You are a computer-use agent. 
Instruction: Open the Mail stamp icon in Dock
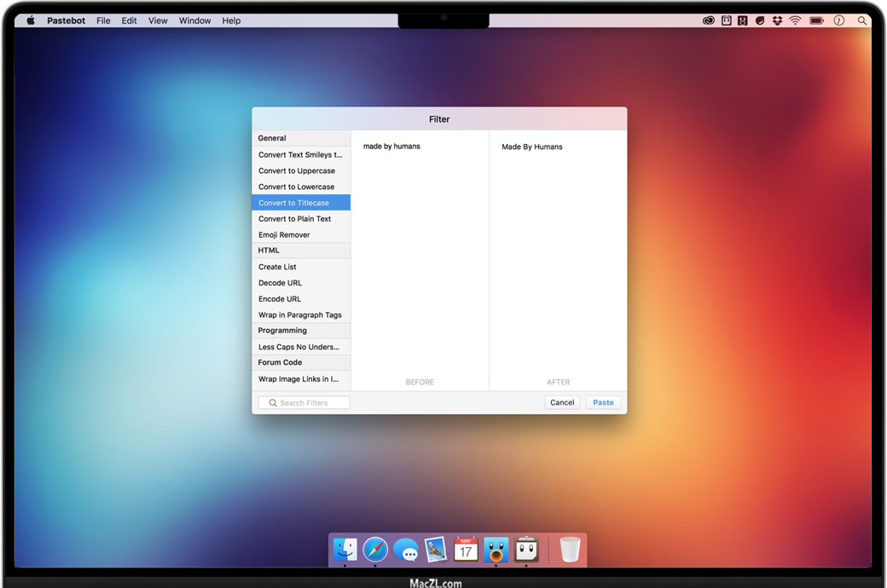(x=436, y=550)
